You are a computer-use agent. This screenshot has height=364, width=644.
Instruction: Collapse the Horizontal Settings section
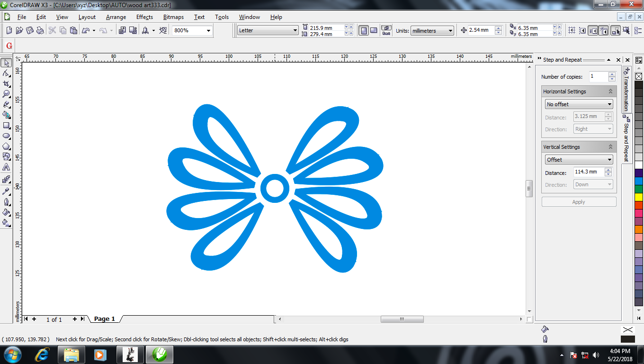coord(610,91)
